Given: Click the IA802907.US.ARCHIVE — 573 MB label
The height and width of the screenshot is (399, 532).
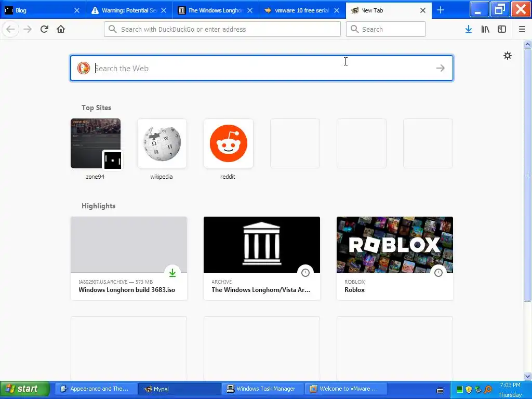Looking at the screenshot, I should pos(116,282).
